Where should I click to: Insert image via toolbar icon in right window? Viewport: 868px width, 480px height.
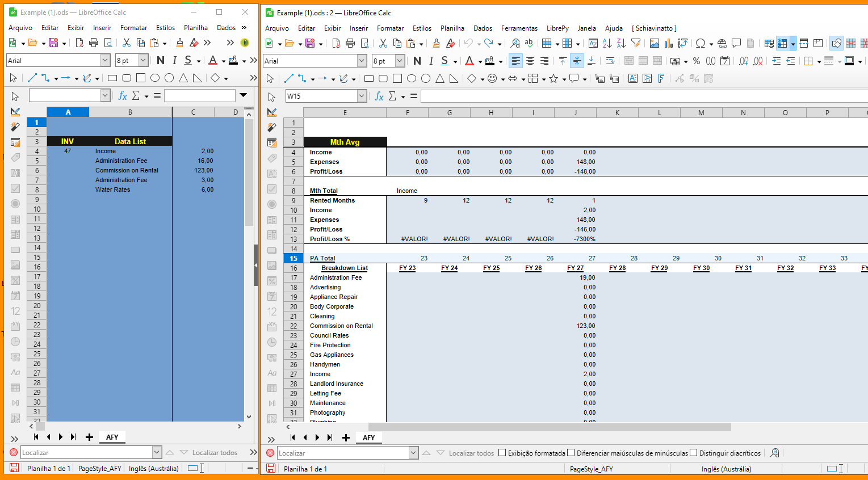[x=655, y=43]
